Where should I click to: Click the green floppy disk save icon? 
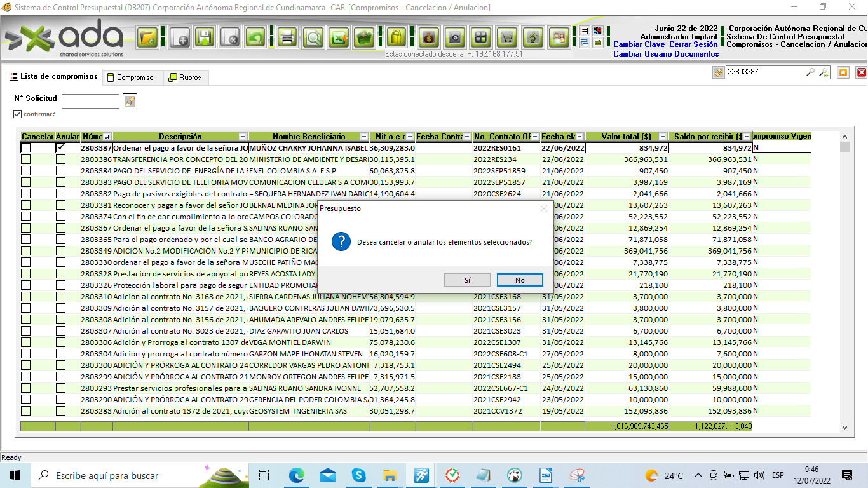point(204,37)
